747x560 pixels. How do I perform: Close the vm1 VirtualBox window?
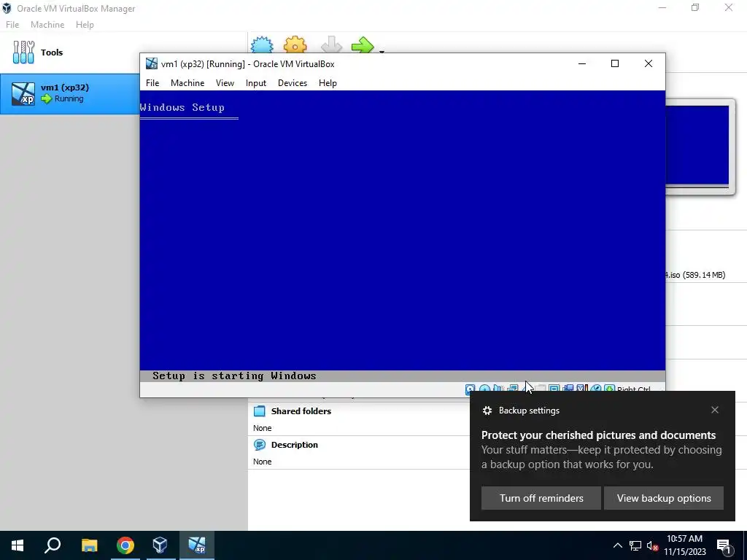coord(648,64)
